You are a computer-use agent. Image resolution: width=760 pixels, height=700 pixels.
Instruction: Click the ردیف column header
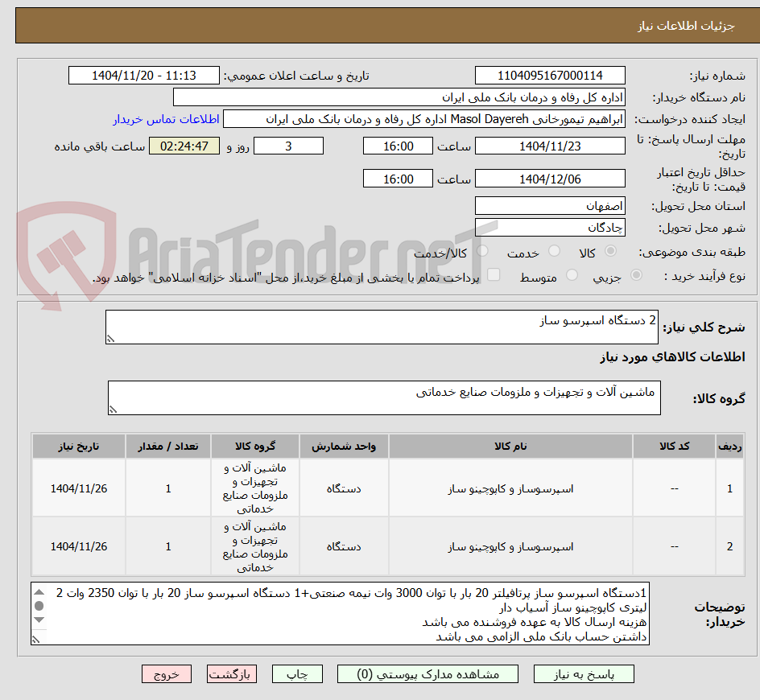tap(729, 447)
